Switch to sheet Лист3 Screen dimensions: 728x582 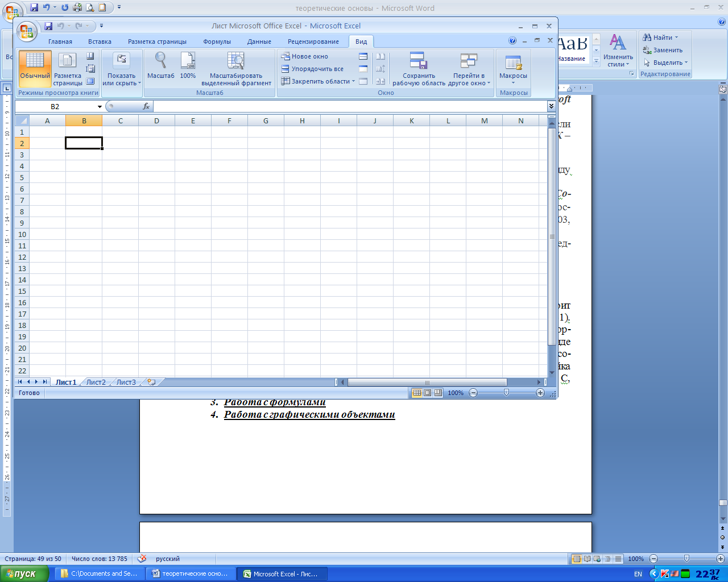pyautogui.click(x=126, y=383)
